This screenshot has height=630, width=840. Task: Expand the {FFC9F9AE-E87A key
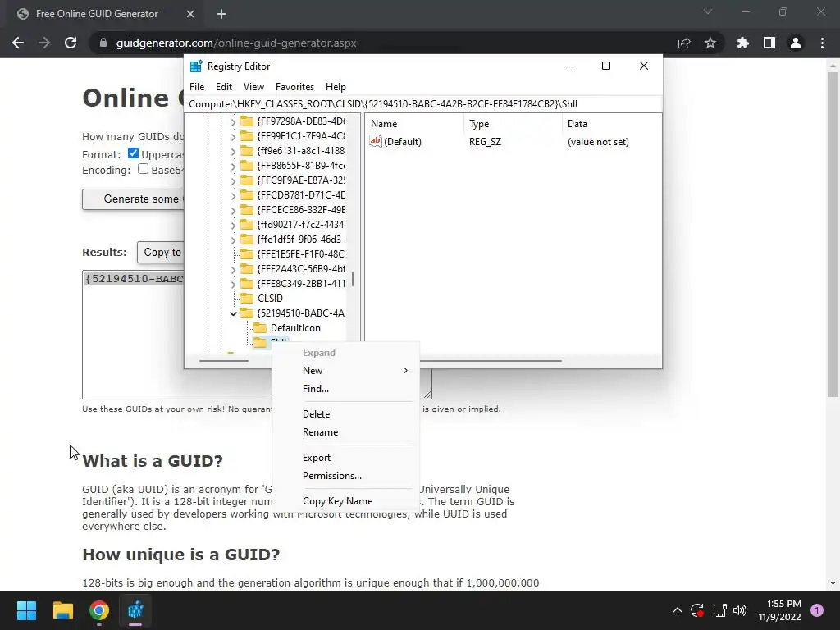click(x=233, y=180)
